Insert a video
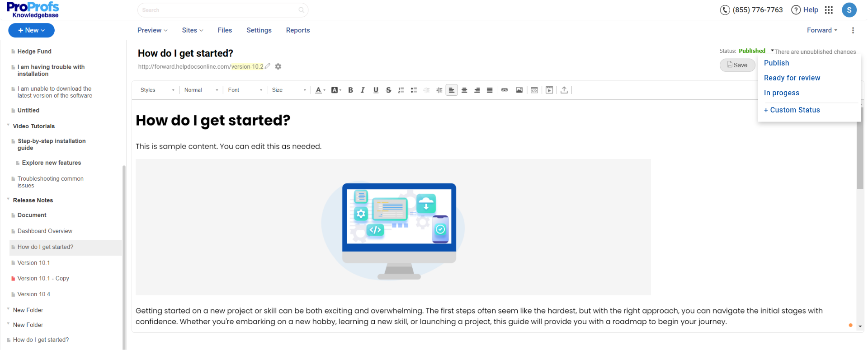868x350 pixels. coord(549,90)
